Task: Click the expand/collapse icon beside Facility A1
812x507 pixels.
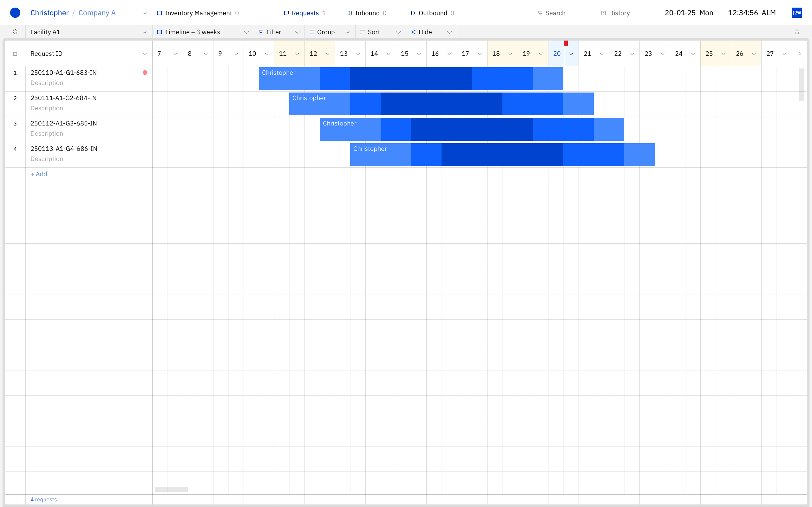Action: click(x=15, y=32)
